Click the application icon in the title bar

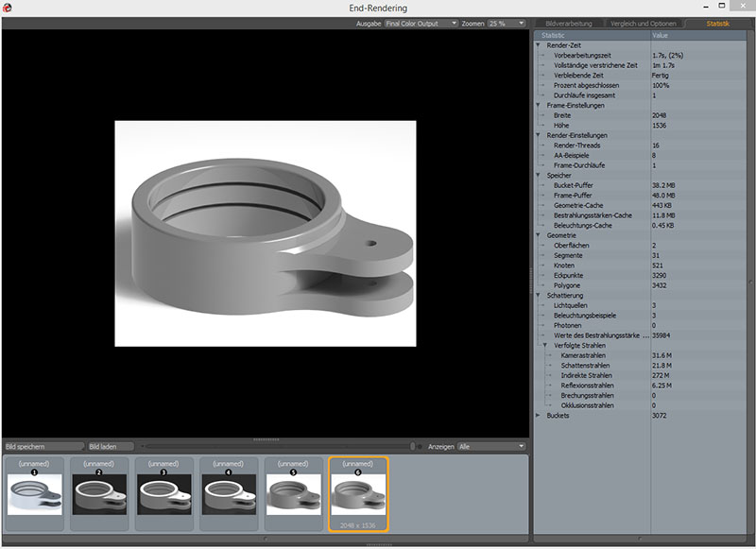click(7, 8)
